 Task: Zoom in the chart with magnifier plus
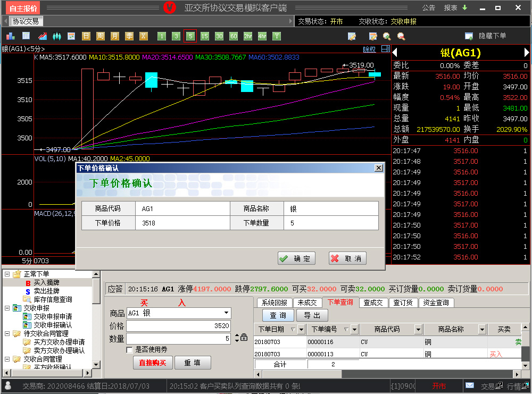[x=387, y=36]
